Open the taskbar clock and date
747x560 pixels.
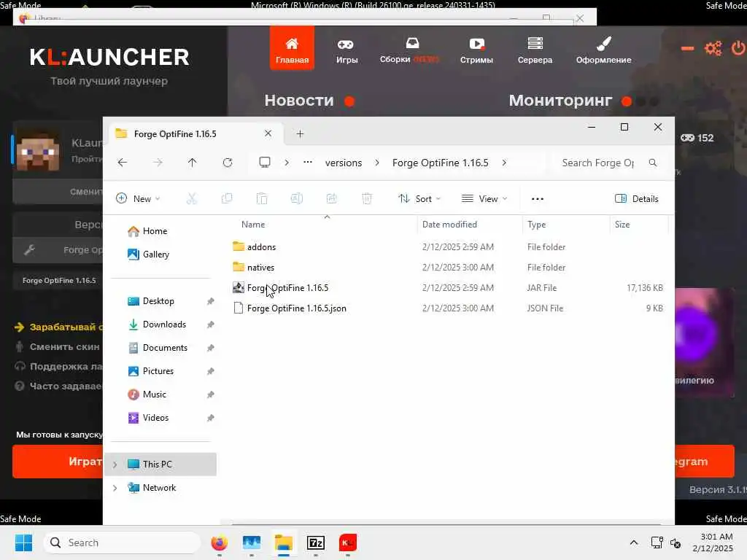pyautogui.click(x=713, y=542)
